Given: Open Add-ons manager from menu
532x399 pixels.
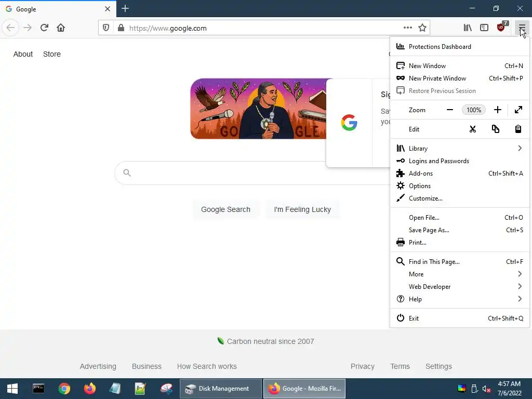Looking at the screenshot, I should click(460, 174).
